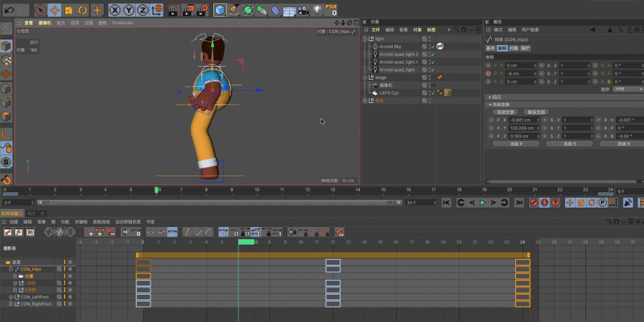Image resolution: width=644 pixels, height=322 pixels.
Task: Open the ProRender viewport menu
Action: [x=123, y=23]
